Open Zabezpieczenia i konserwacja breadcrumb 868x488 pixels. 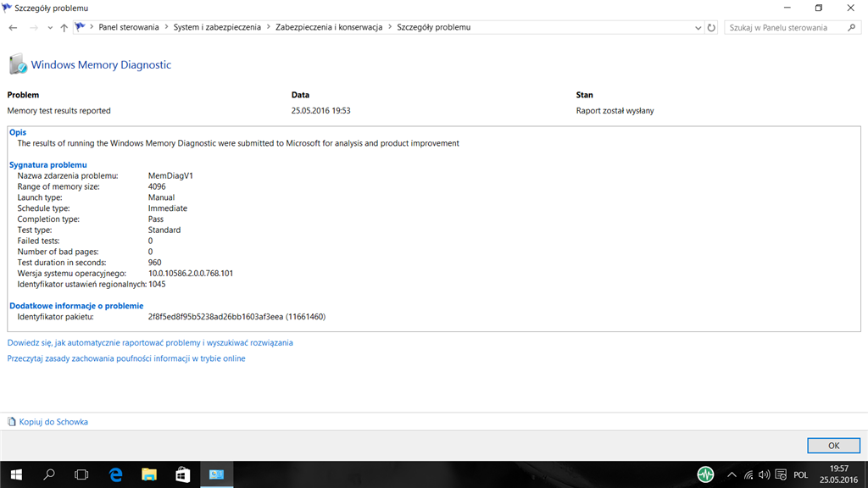click(329, 27)
